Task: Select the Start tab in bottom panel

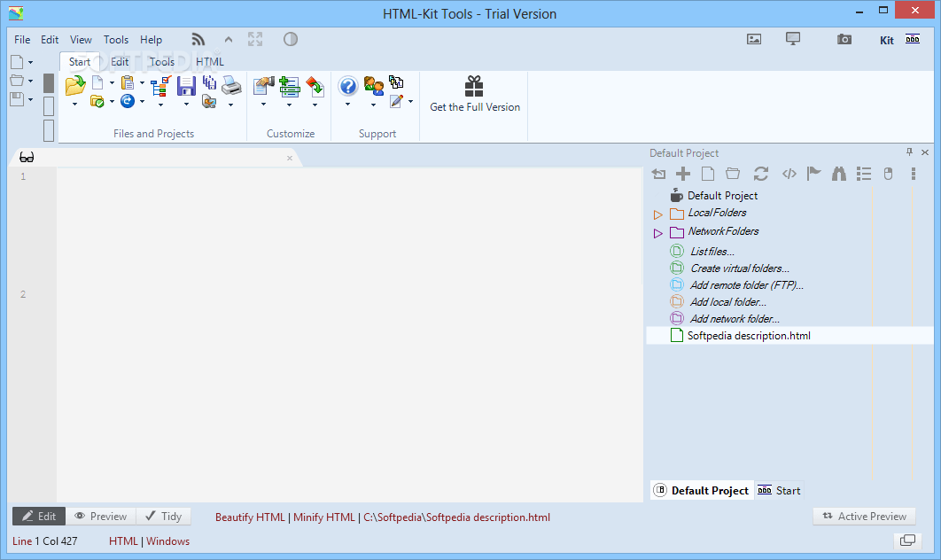Action: coord(779,490)
